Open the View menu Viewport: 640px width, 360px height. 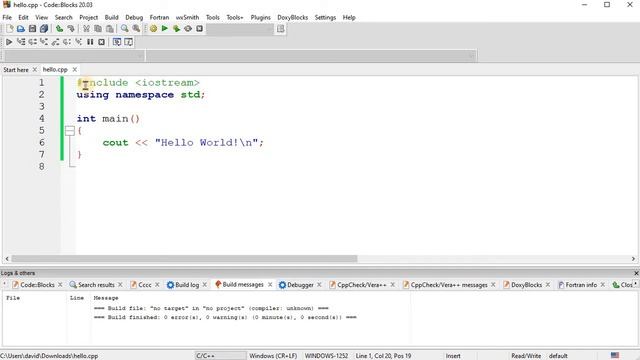[x=41, y=18]
